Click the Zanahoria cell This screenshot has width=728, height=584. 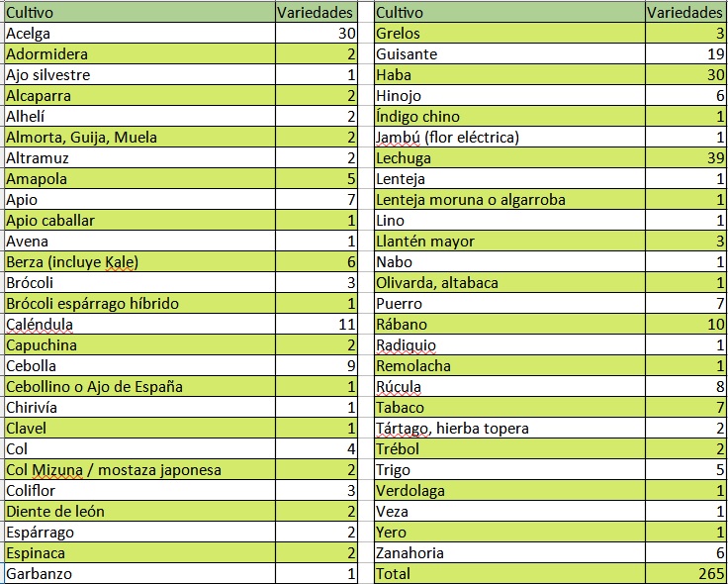[509, 553]
